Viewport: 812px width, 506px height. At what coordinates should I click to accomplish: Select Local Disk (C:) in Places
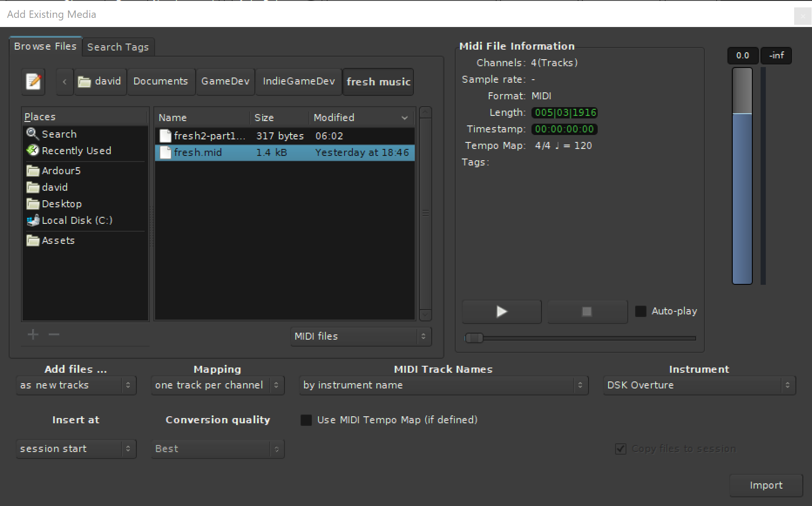pyautogui.click(x=77, y=220)
